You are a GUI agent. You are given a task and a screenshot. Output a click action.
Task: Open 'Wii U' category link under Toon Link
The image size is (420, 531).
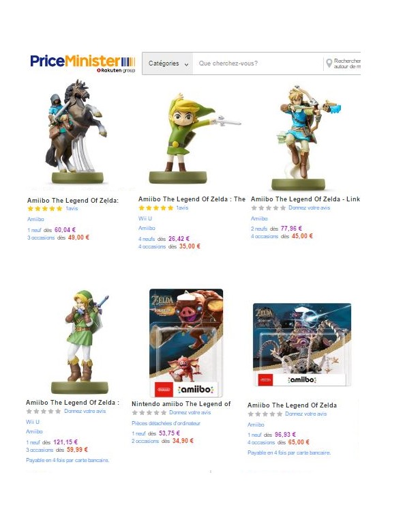[x=145, y=218]
